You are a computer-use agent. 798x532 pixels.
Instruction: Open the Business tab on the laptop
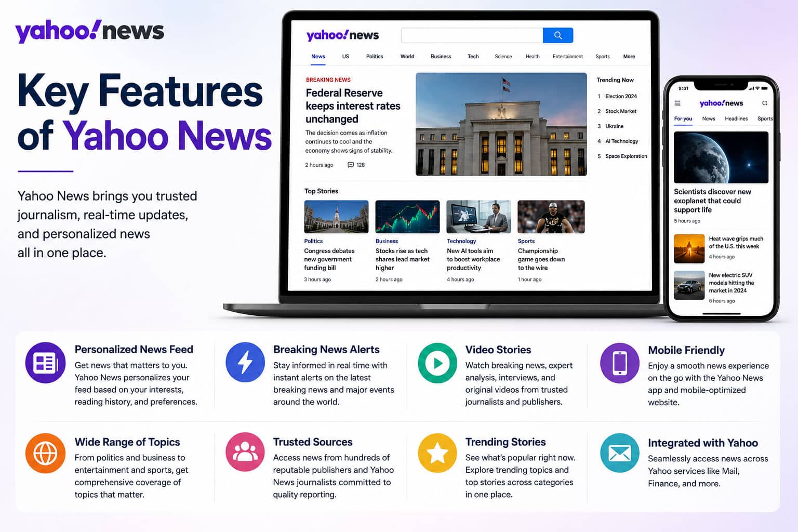tap(441, 57)
